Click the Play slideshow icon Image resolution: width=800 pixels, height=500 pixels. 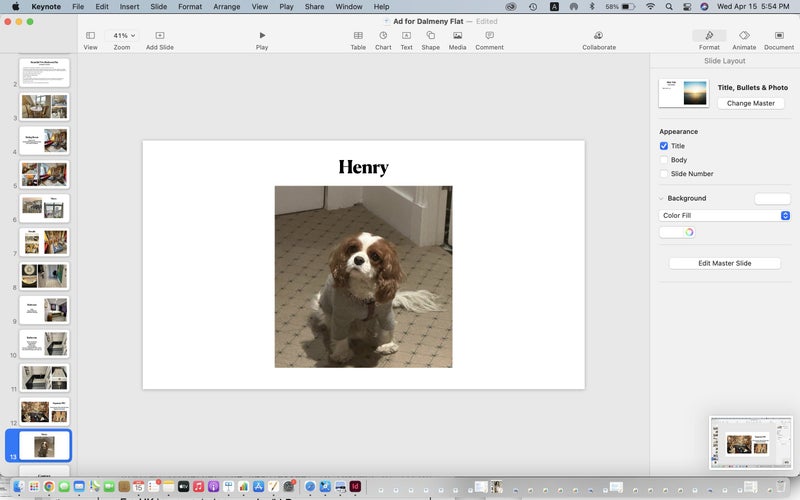(x=262, y=35)
